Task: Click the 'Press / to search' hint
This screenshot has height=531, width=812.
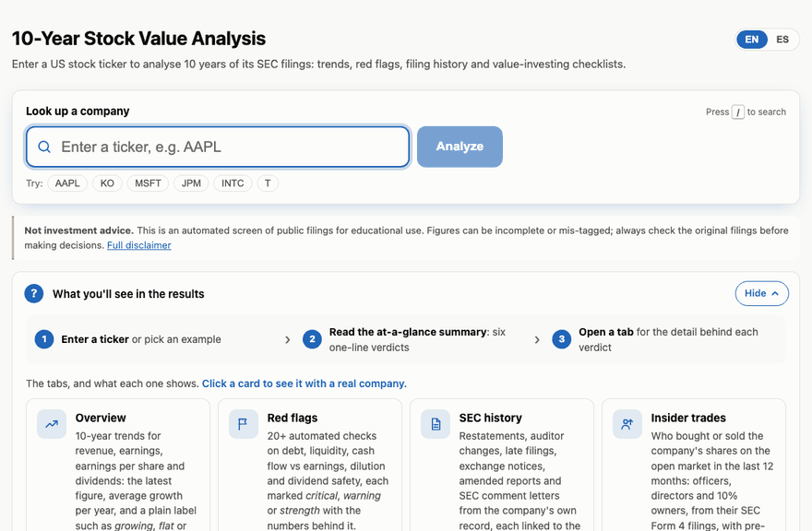Action: (x=746, y=112)
